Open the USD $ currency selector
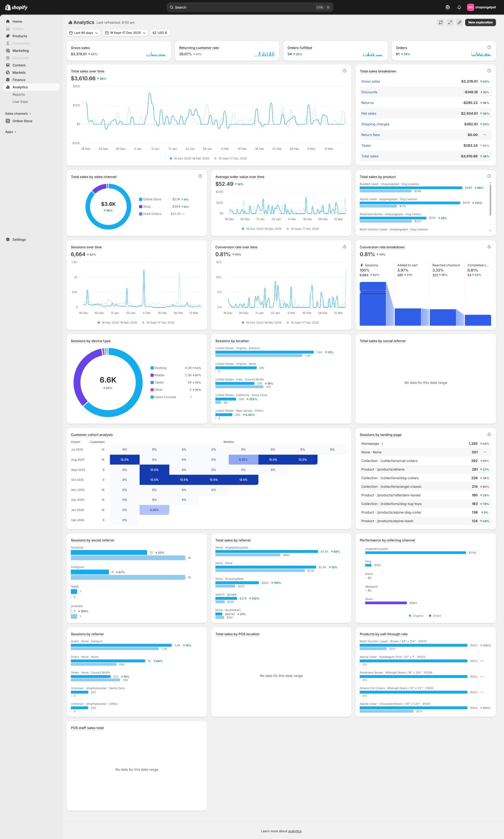 (160, 33)
